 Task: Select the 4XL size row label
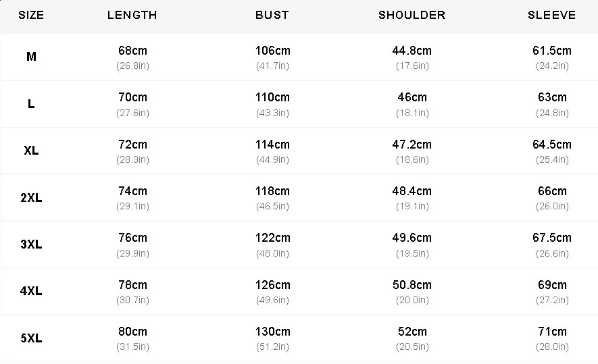[31, 292]
